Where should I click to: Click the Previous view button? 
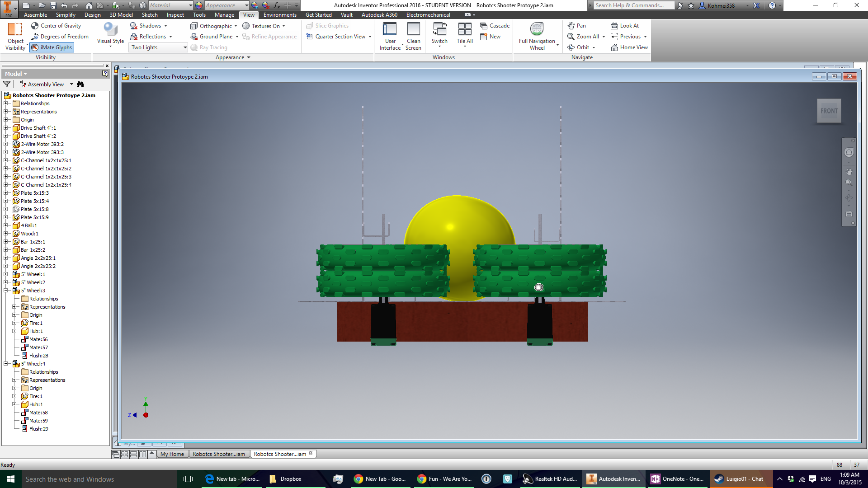pos(626,37)
